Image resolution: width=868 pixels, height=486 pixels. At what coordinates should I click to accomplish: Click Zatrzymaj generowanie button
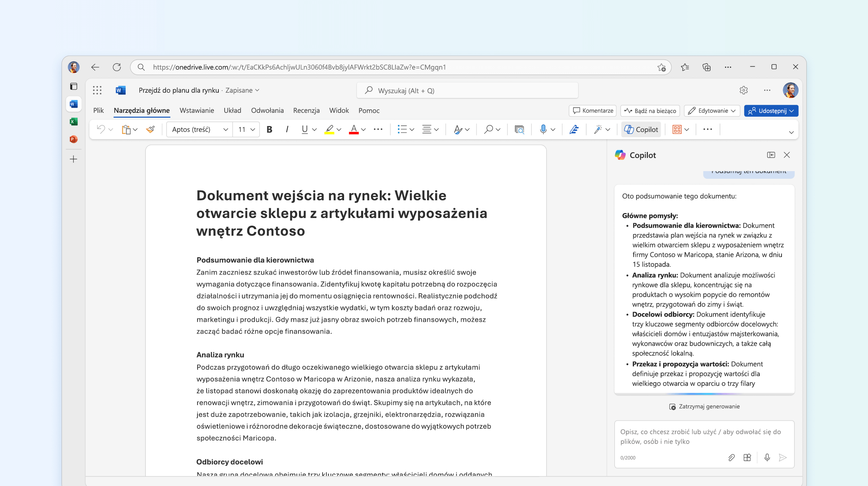(x=704, y=407)
